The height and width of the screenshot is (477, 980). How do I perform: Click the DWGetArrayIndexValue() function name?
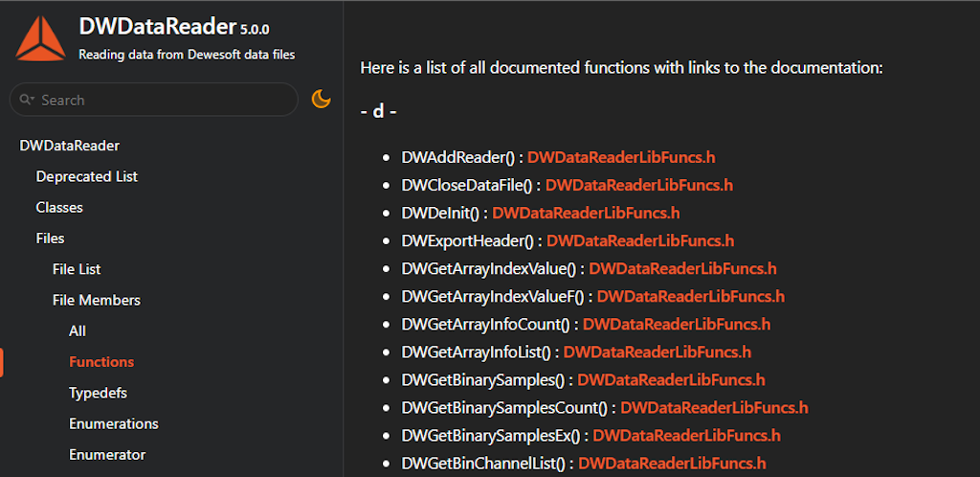point(489,269)
